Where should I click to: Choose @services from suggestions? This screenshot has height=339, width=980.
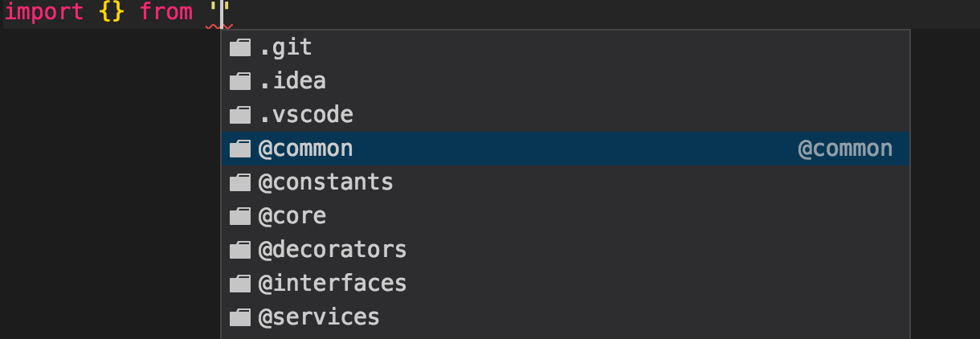[x=566, y=318]
